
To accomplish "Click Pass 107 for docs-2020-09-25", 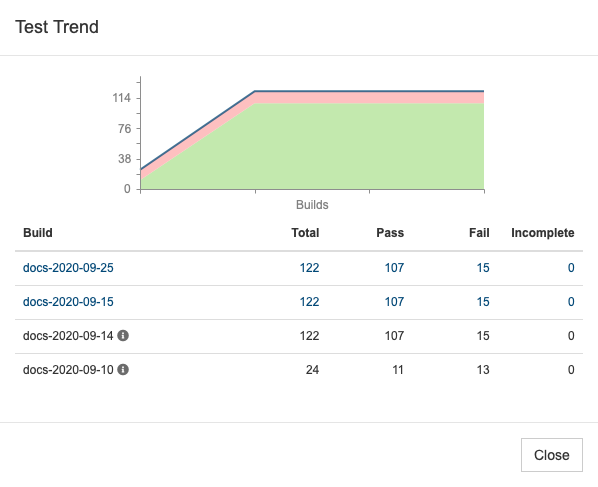I will tap(394, 268).
